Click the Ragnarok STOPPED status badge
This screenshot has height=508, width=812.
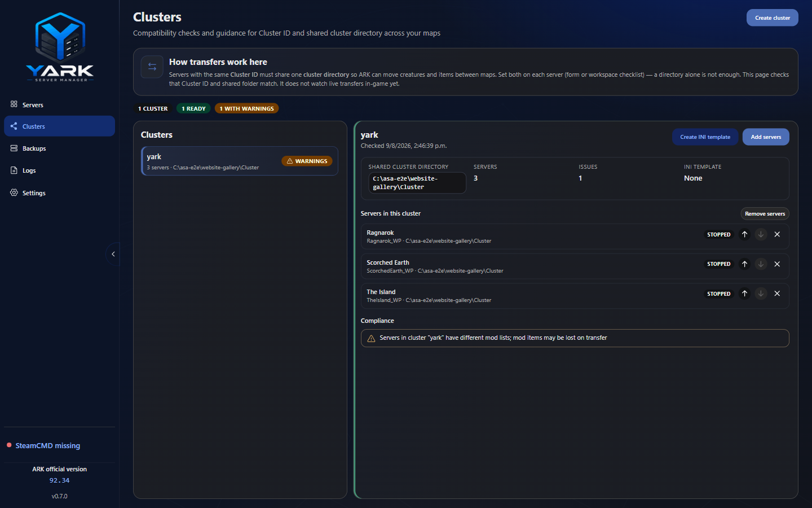tap(718, 234)
